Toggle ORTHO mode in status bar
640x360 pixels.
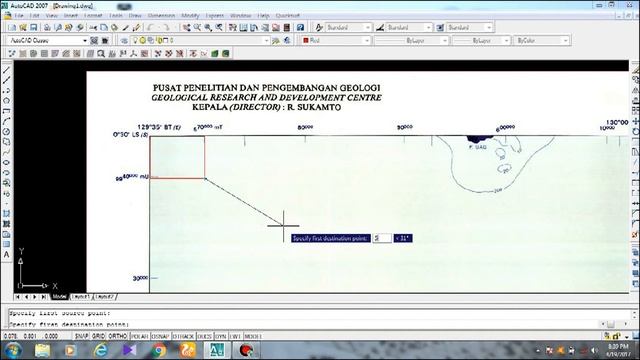click(x=118, y=336)
